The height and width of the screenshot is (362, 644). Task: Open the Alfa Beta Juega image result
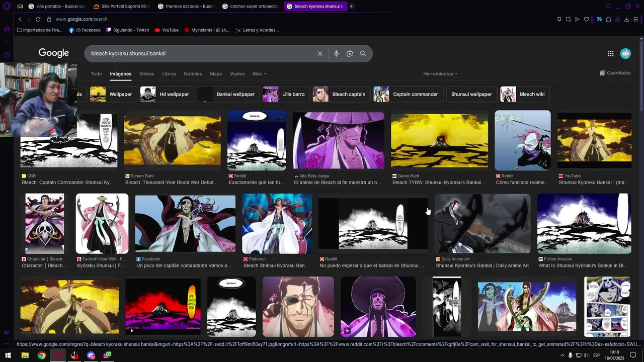(339, 141)
